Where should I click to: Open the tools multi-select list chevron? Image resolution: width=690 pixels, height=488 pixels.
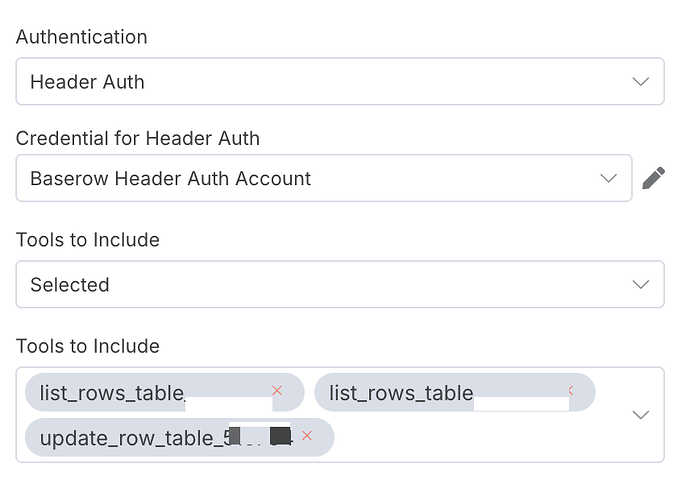point(641,415)
